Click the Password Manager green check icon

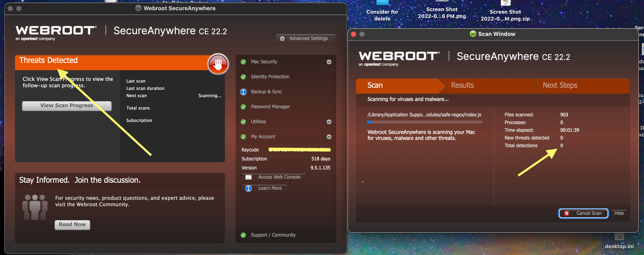243,107
